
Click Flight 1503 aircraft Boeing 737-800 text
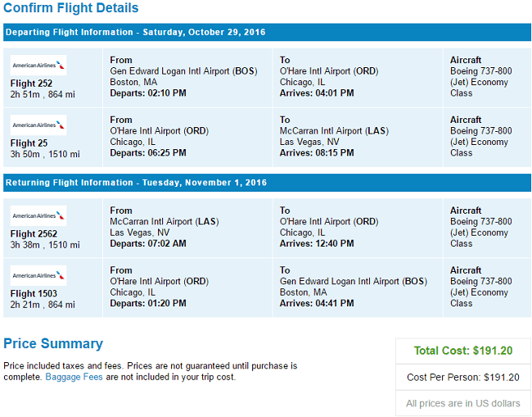pyautogui.click(x=480, y=281)
